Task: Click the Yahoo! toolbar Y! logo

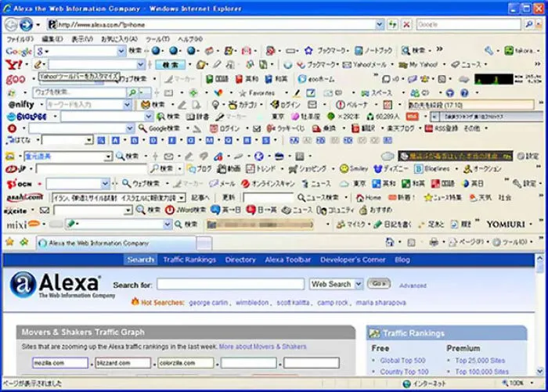Action: pyautogui.click(x=13, y=65)
